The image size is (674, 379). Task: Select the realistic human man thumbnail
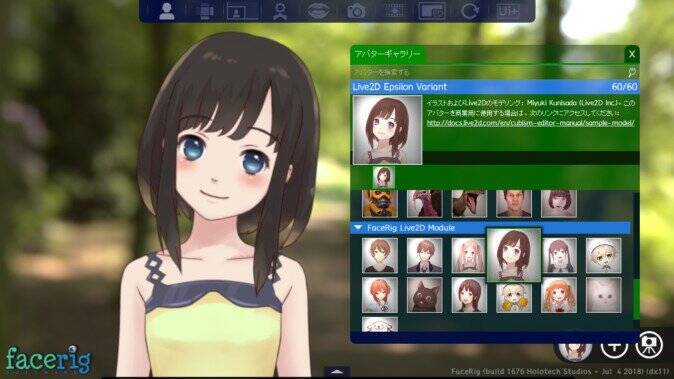pyautogui.click(x=514, y=204)
